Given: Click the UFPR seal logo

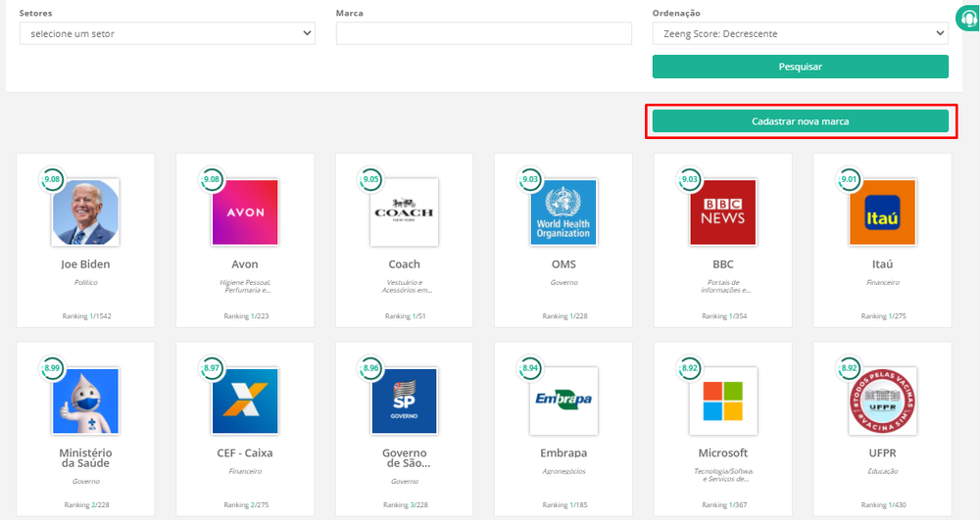Looking at the screenshot, I should click(x=882, y=402).
